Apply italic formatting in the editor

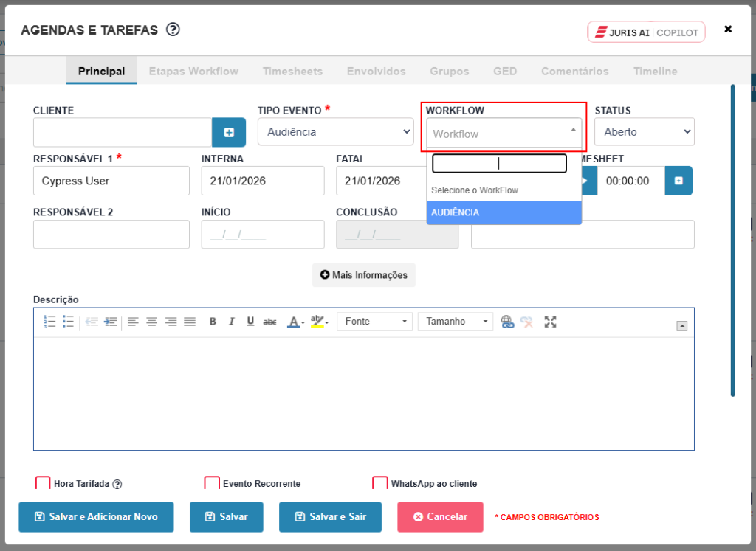[231, 322]
